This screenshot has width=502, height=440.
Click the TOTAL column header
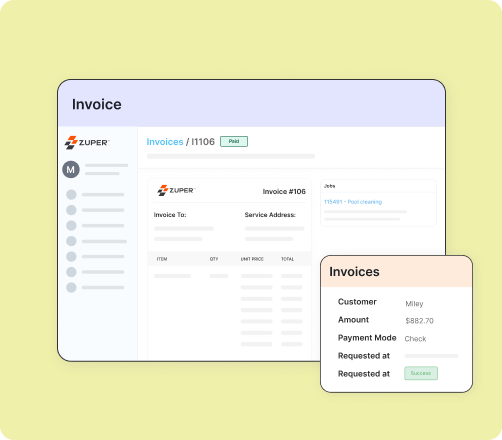pyautogui.click(x=287, y=259)
